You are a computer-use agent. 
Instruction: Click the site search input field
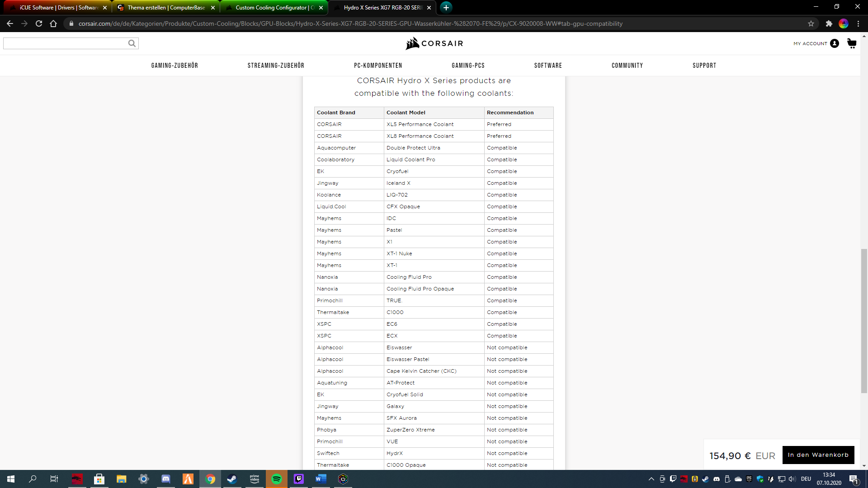(x=66, y=43)
